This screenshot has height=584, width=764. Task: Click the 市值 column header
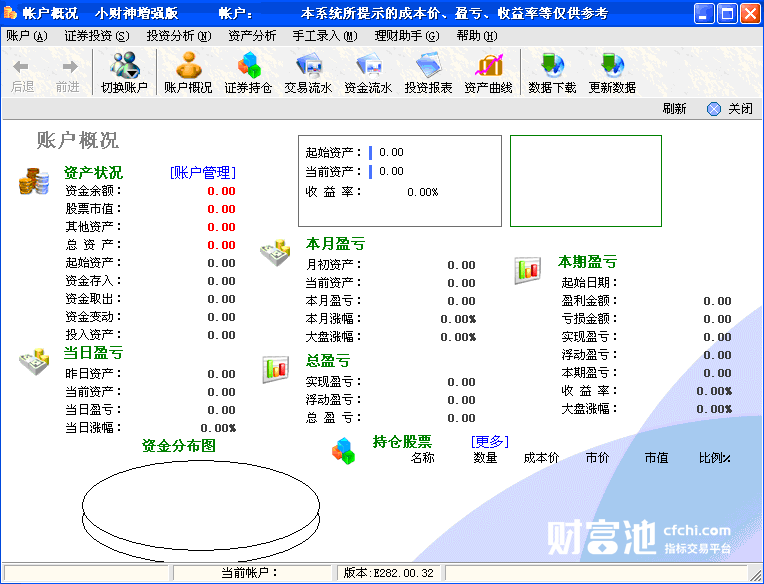click(x=656, y=458)
